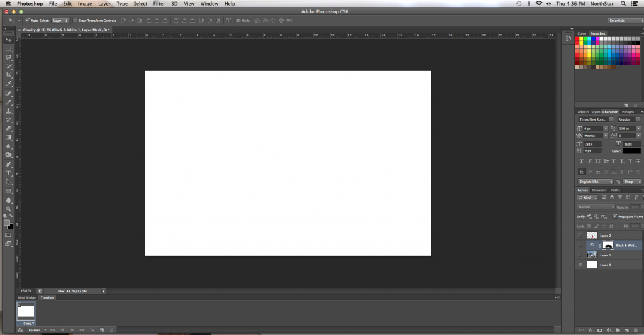The height and width of the screenshot is (335, 644).
Task: Click the Strikethrough T icon
Action: click(638, 161)
